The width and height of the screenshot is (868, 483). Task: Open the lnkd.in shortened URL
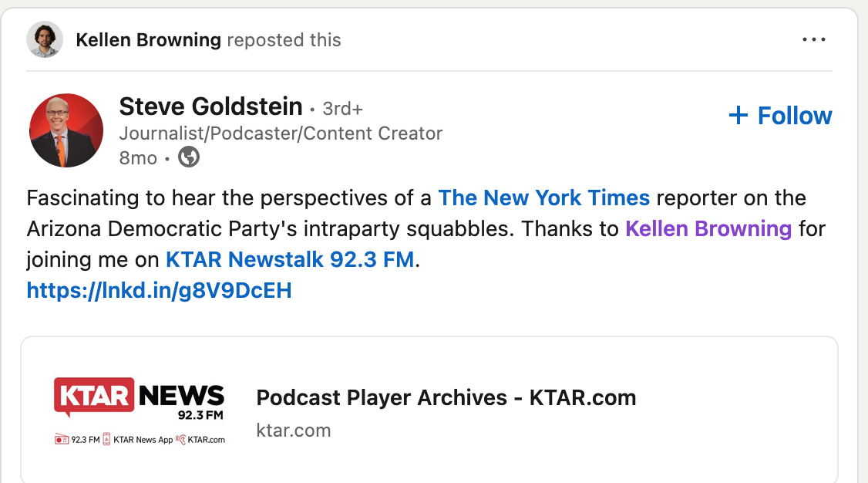tap(159, 290)
